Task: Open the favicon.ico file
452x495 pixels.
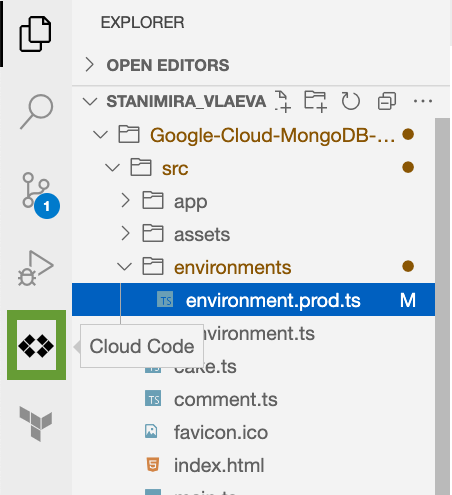Action: pos(221,432)
